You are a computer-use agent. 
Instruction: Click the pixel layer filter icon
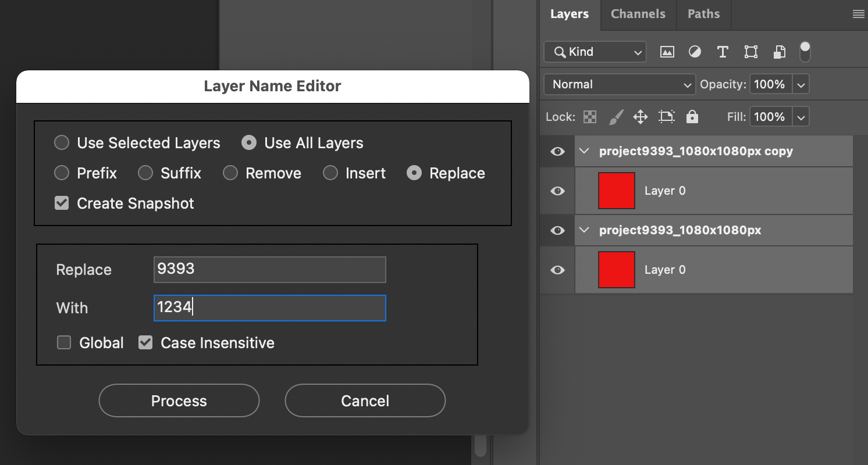(x=667, y=52)
